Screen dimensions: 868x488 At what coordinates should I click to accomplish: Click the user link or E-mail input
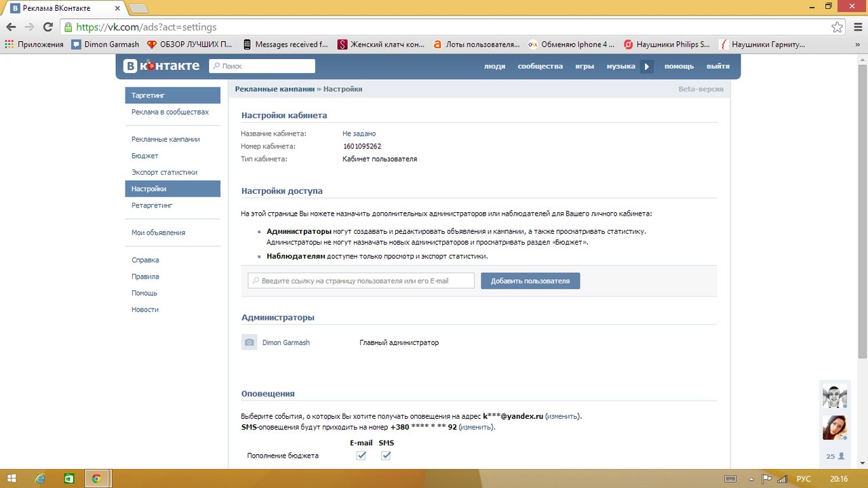point(361,281)
